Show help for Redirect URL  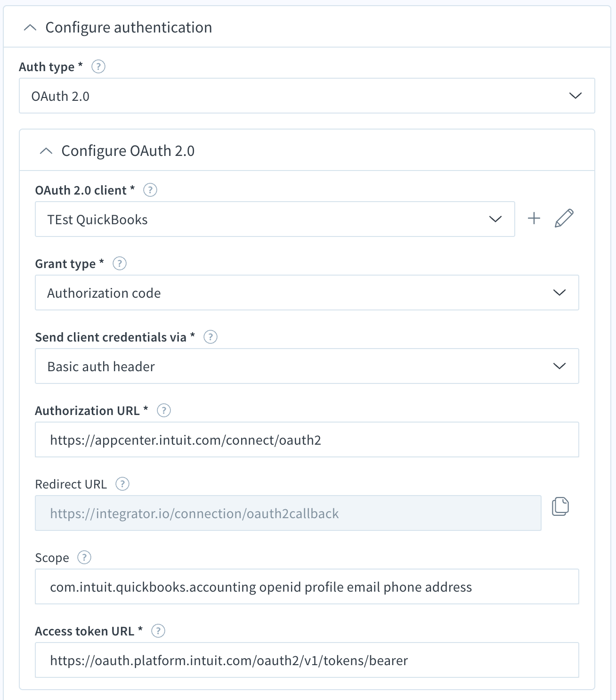click(122, 484)
